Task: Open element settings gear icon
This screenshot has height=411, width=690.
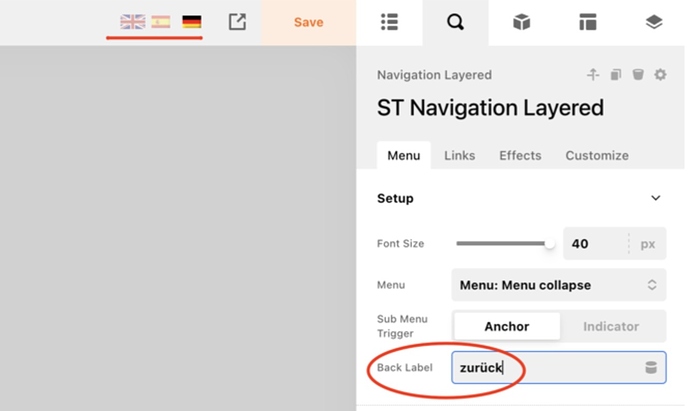Action: click(660, 75)
